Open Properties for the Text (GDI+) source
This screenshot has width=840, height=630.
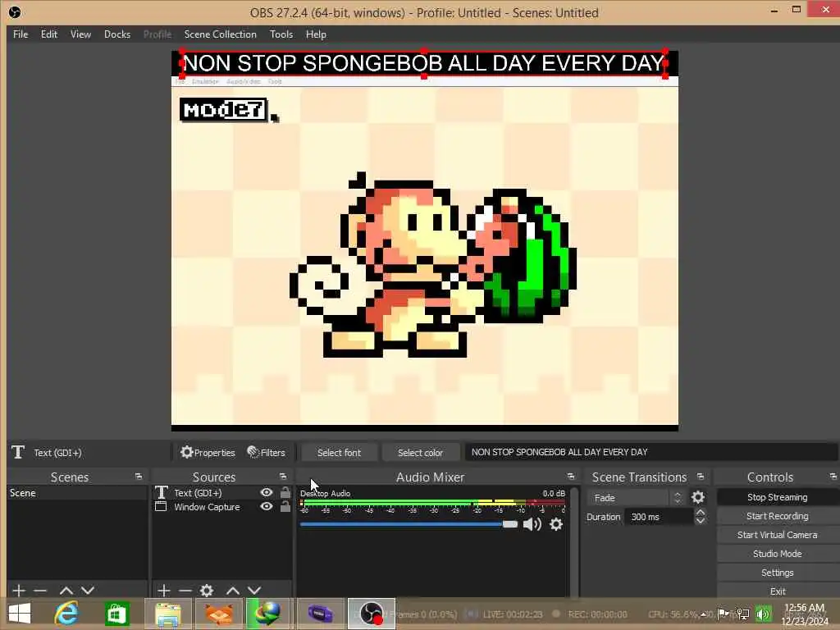tap(208, 453)
